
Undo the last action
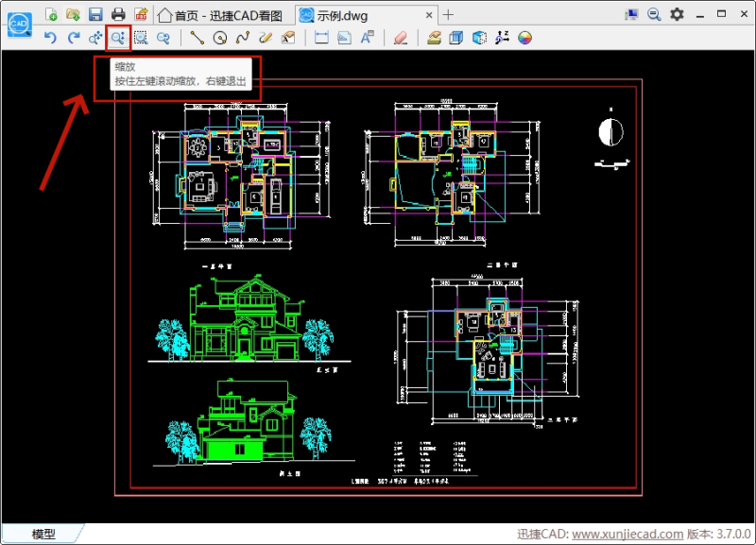point(50,38)
